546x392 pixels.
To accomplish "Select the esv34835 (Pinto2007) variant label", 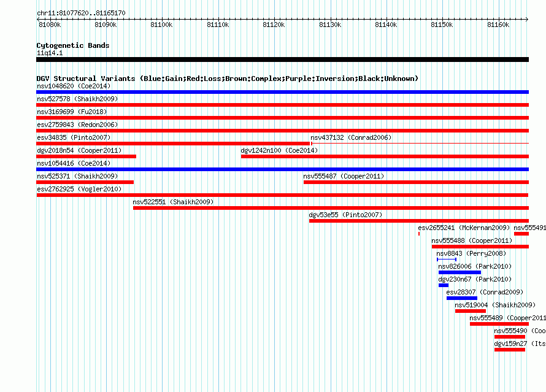I will 74,137.
